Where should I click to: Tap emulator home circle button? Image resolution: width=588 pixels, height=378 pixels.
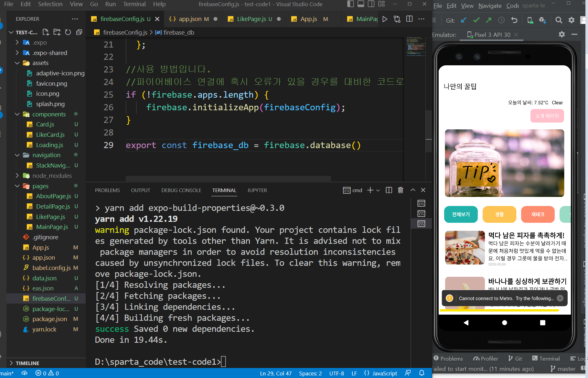tap(504, 322)
